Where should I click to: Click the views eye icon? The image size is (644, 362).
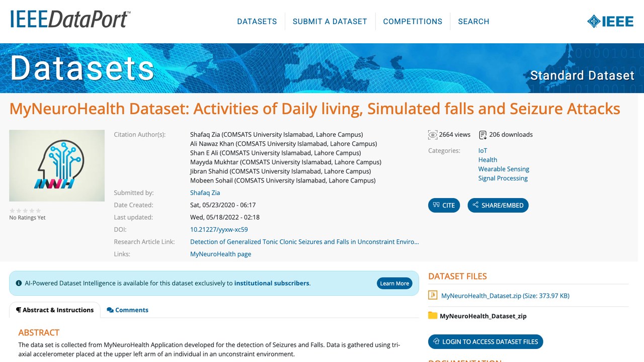[x=433, y=135]
